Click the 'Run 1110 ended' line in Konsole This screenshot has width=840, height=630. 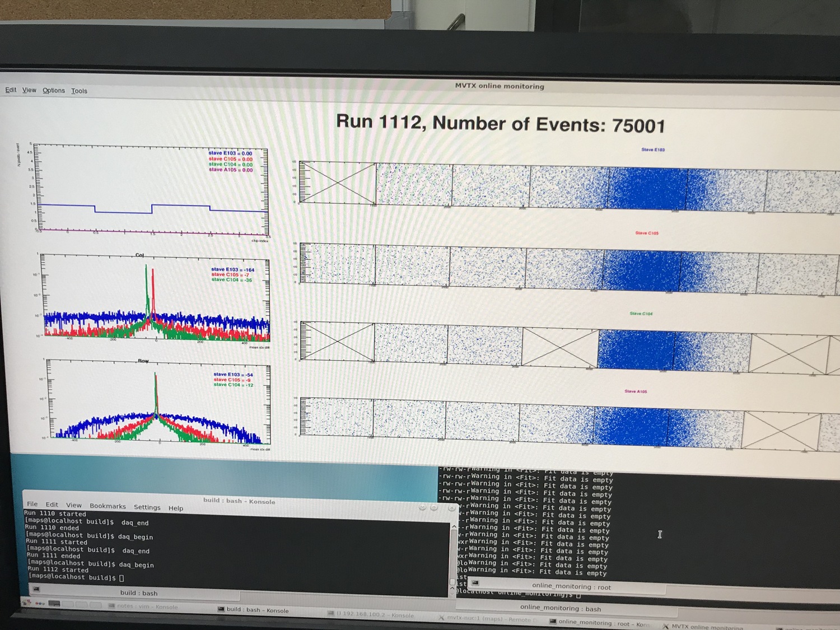point(53,528)
